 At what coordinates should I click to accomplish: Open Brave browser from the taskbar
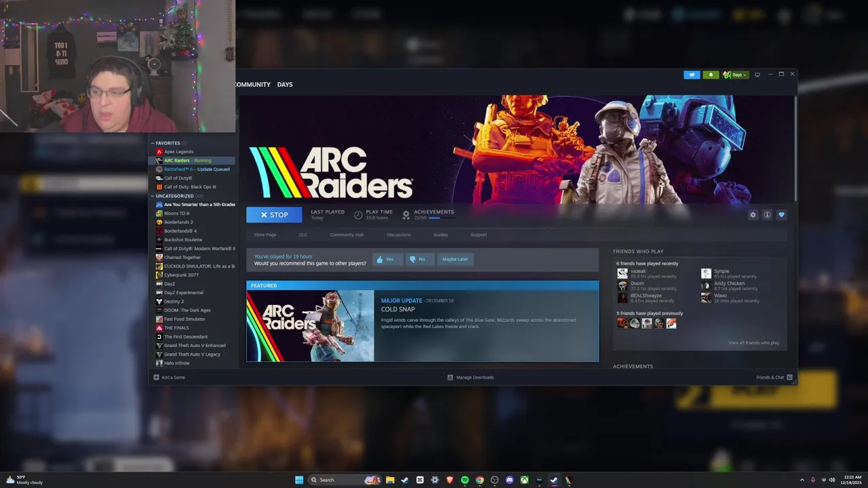pos(450,480)
